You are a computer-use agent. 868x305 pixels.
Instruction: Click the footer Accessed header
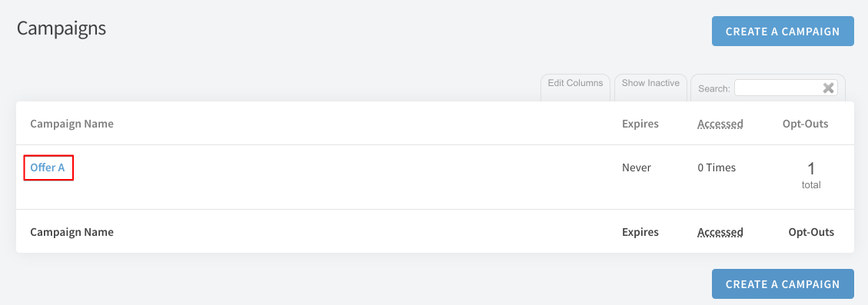[720, 232]
